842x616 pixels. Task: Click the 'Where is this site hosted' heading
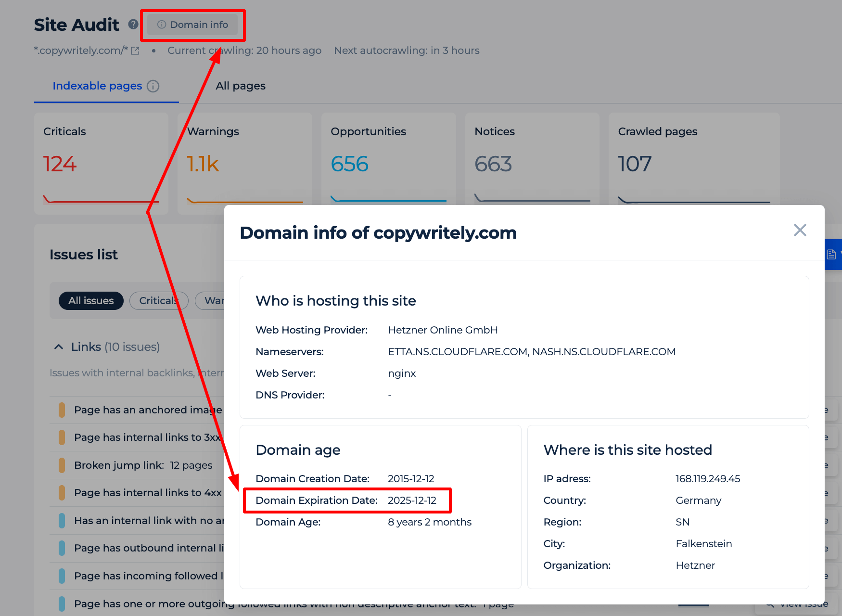pos(627,450)
